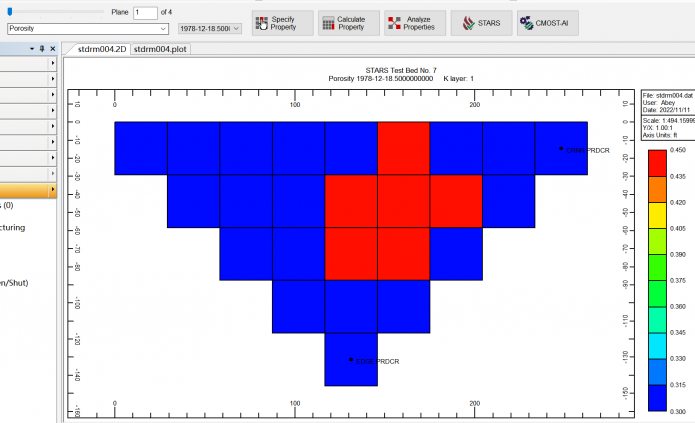Expand the topmost side panel section arrow
Screen dimensions: 695x423
click(52, 63)
